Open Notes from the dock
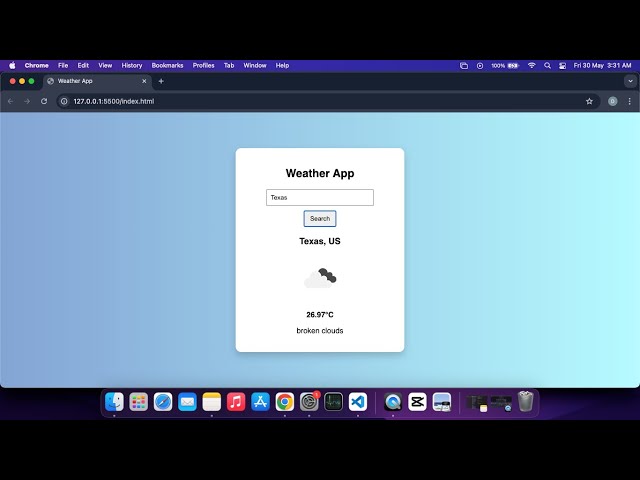Viewport: 640px width, 480px height. point(211,402)
